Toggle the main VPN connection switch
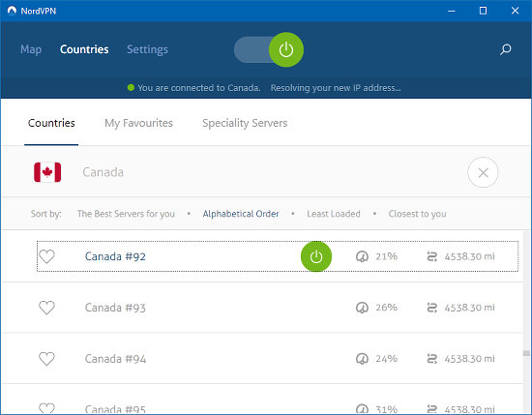The width and height of the screenshot is (532, 415). click(269, 49)
